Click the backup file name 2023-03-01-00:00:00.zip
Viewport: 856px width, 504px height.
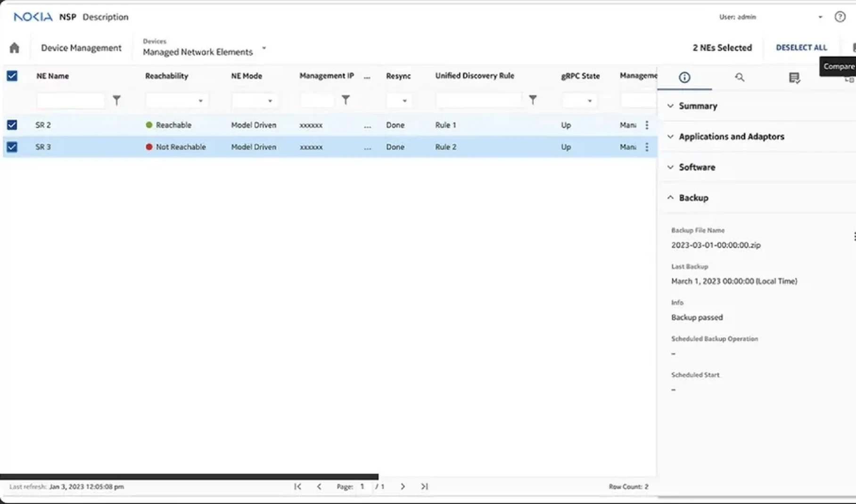[x=716, y=245]
